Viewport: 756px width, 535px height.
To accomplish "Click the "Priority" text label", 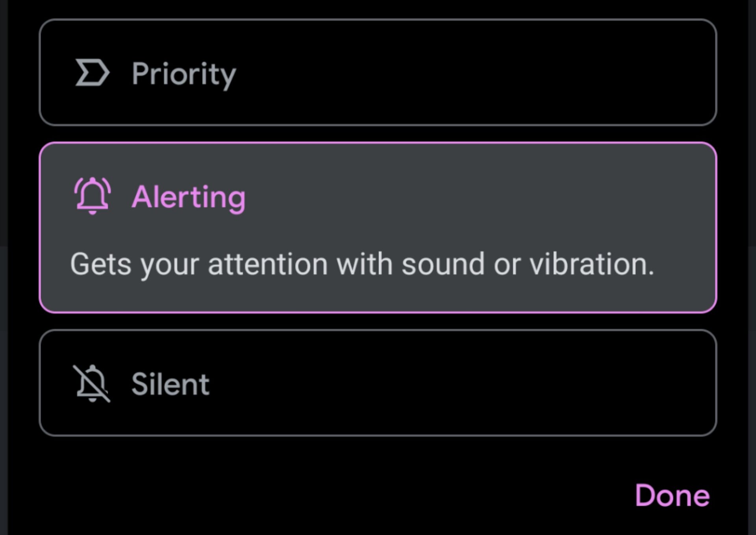I will pyautogui.click(x=184, y=74).
